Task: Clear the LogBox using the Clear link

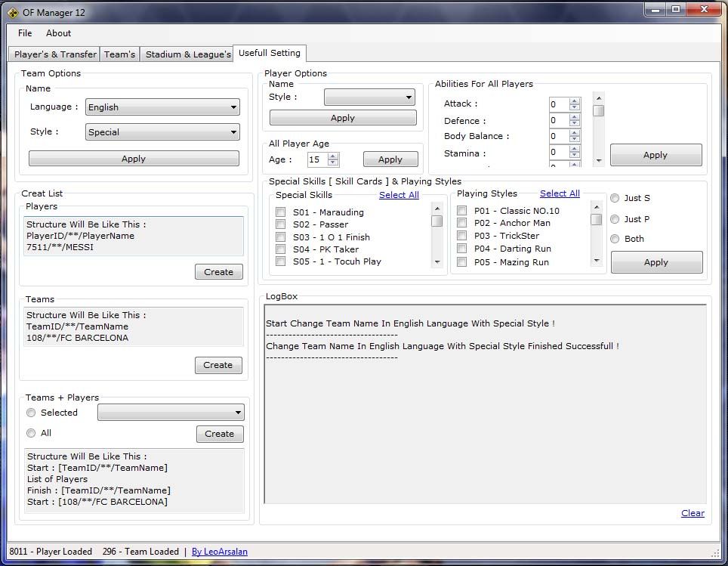Action: 693,513
